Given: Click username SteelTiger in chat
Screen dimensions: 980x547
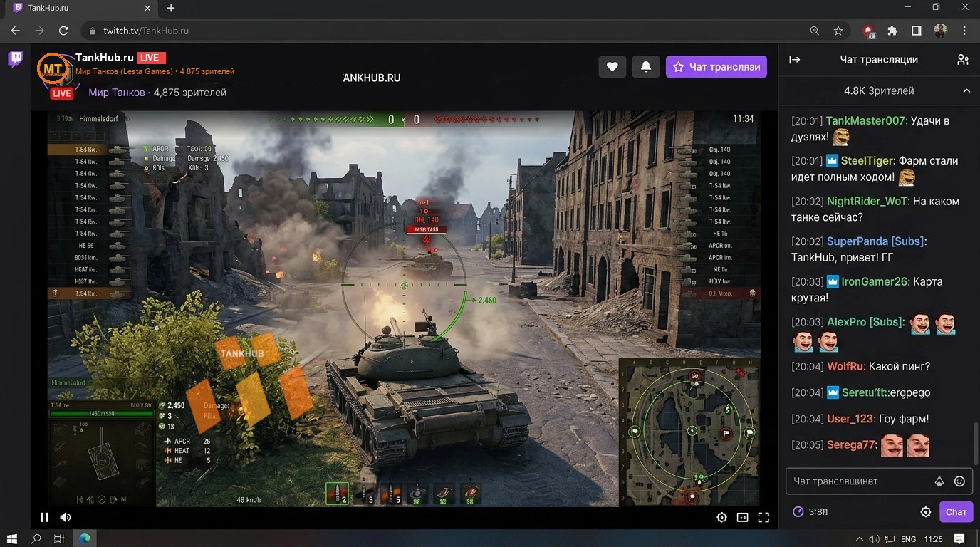Looking at the screenshot, I should pyautogui.click(x=867, y=161).
